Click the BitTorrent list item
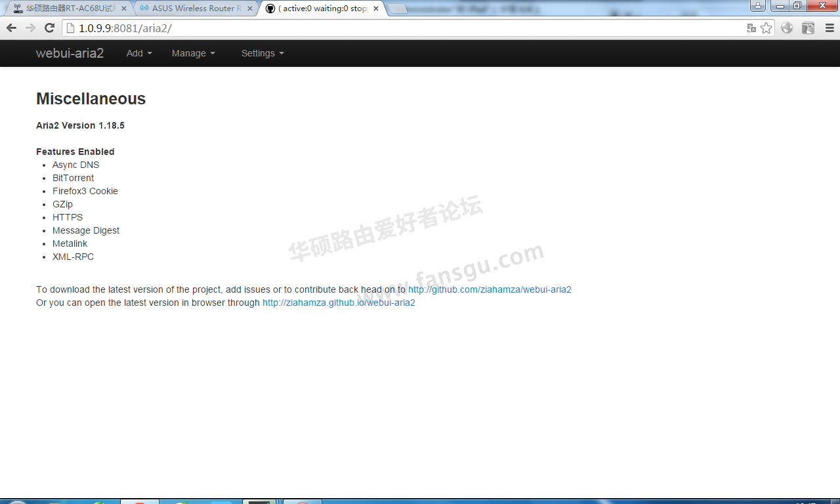Image resolution: width=840 pixels, height=504 pixels. (73, 178)
